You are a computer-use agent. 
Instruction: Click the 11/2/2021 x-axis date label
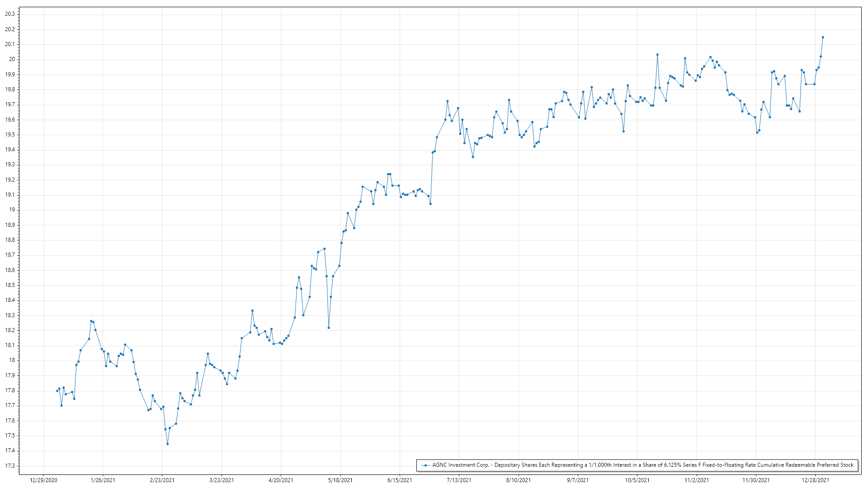tap(696, 480)
